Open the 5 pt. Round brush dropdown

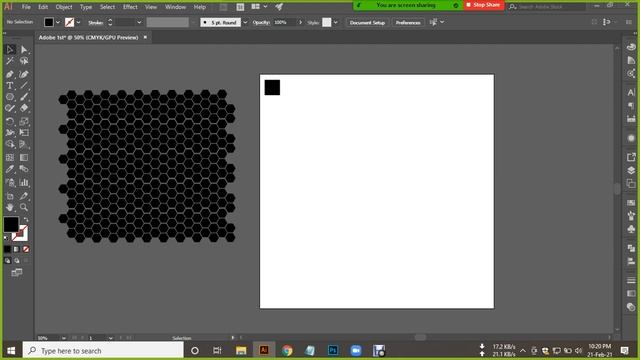click(245, 22)
